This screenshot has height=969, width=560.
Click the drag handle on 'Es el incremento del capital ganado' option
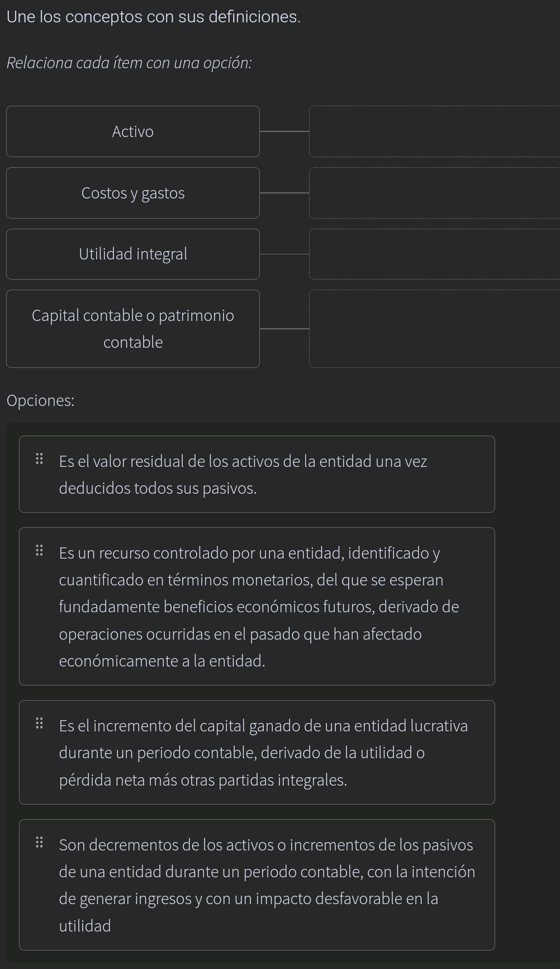(x=40, y=723)
